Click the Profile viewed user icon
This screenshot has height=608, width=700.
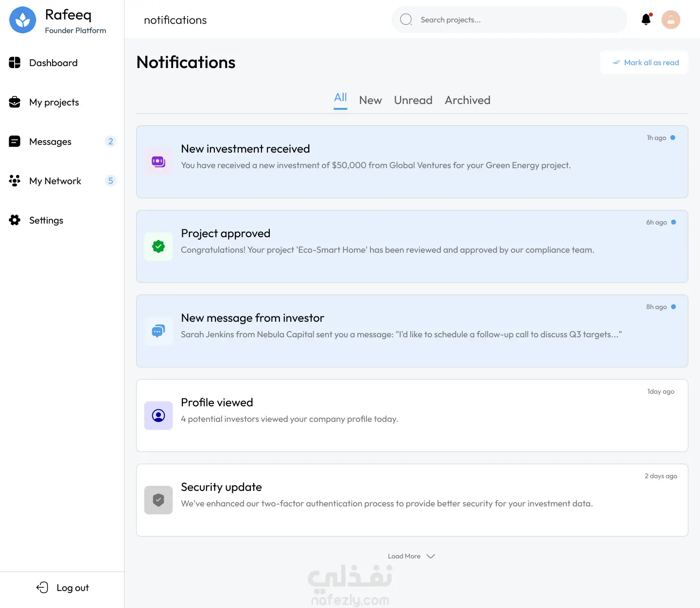coord(158,416)
